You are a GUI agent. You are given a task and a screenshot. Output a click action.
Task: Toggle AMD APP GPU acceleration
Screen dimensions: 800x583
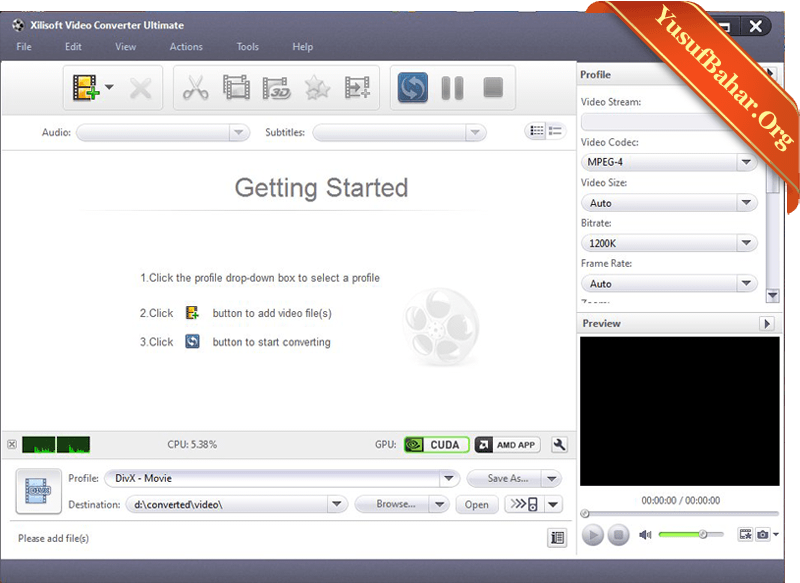point(507,445)
